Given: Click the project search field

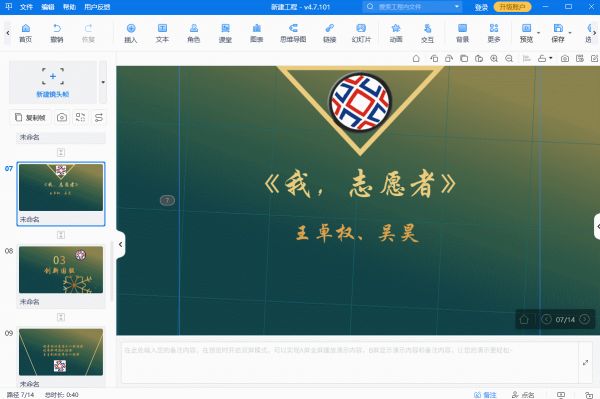Looking at the screenshot, I should pos(411,7).
